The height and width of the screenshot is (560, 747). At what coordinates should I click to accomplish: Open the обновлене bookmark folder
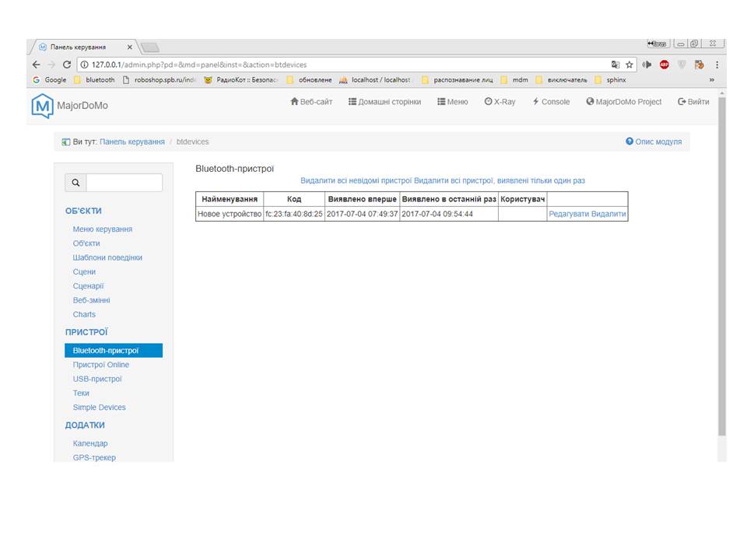(x=309, y=80)
